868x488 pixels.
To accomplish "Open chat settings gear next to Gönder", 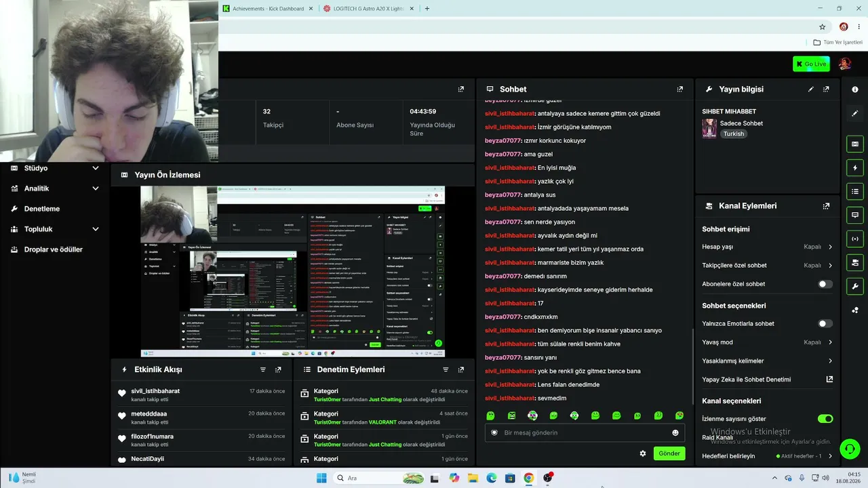I will (643, 453).
